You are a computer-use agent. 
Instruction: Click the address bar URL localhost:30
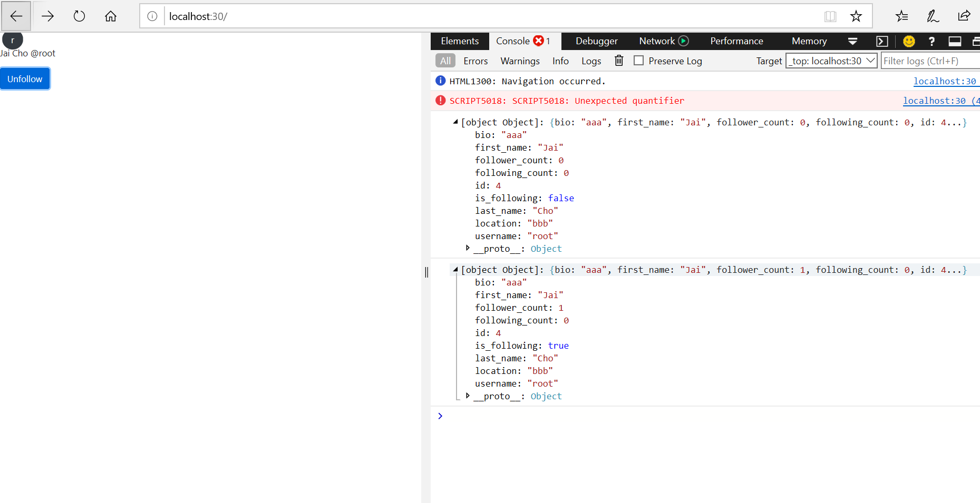[198, 16]
